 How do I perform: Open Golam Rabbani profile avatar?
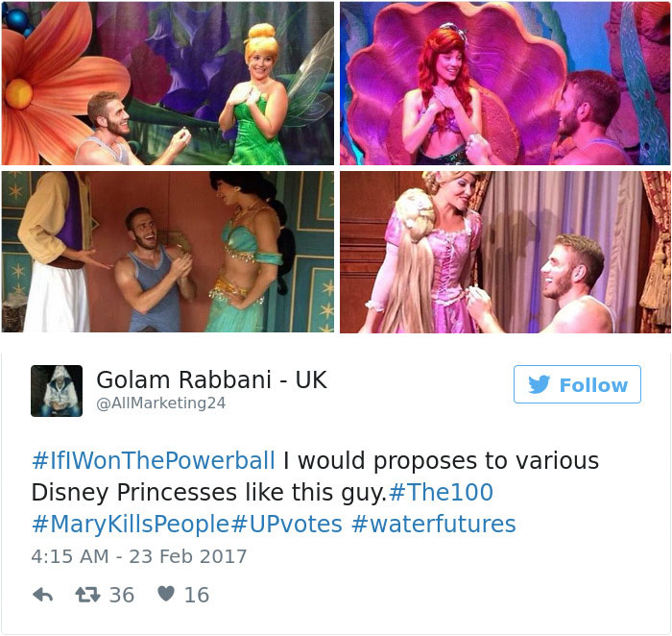pyautogui.click(x=57, y=391)
